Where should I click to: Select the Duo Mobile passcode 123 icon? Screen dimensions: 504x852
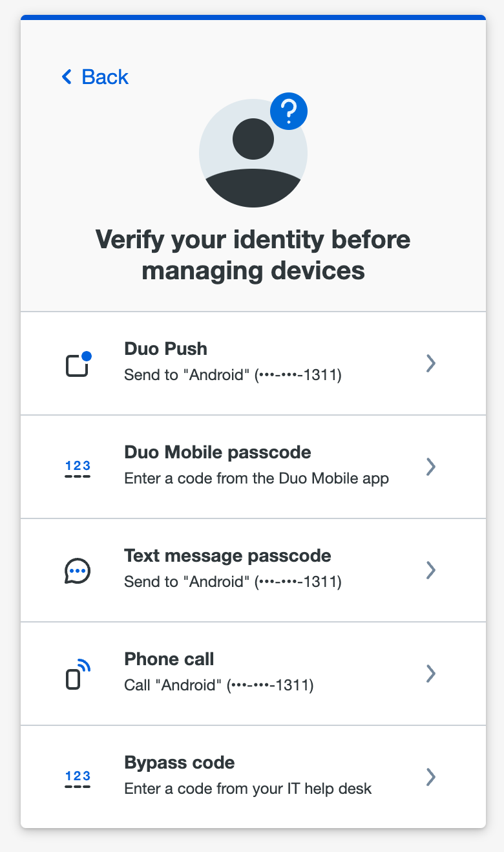[x=78, y=467]
